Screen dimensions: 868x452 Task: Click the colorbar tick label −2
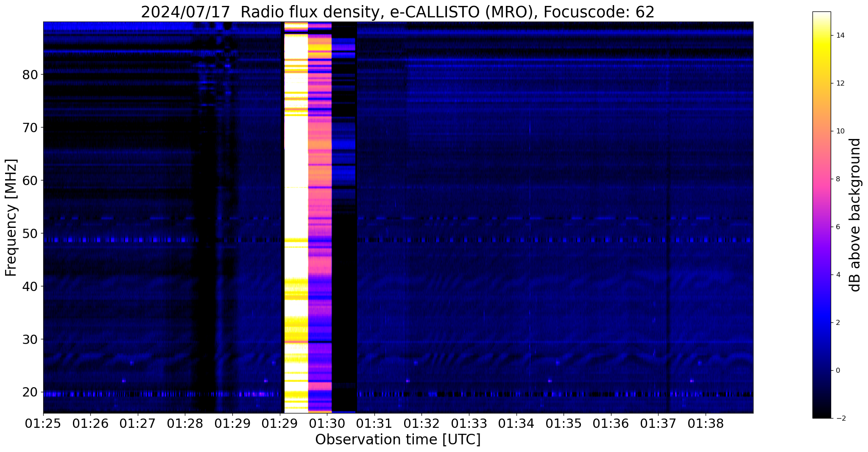coord(840,419)
